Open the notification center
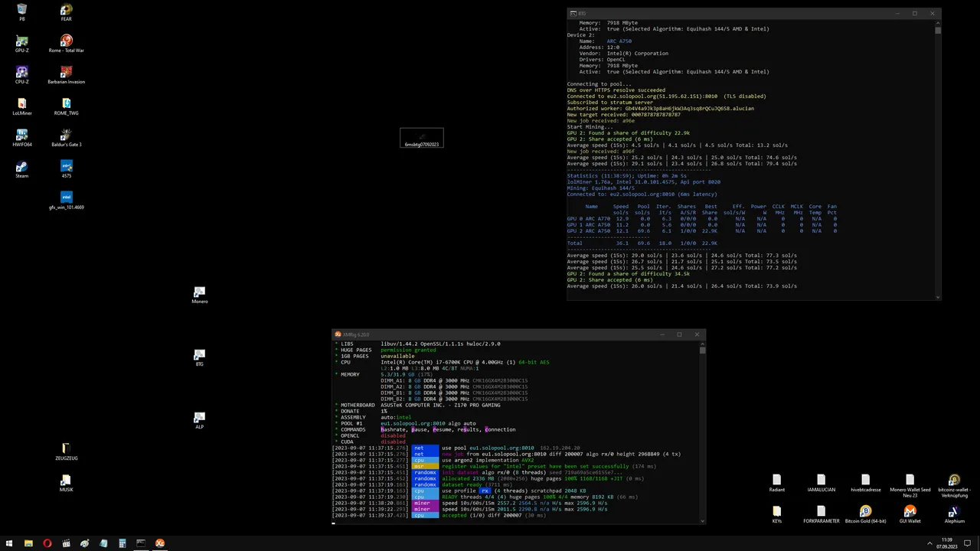This screenshot has width=980, height=551. coord(969,543)
